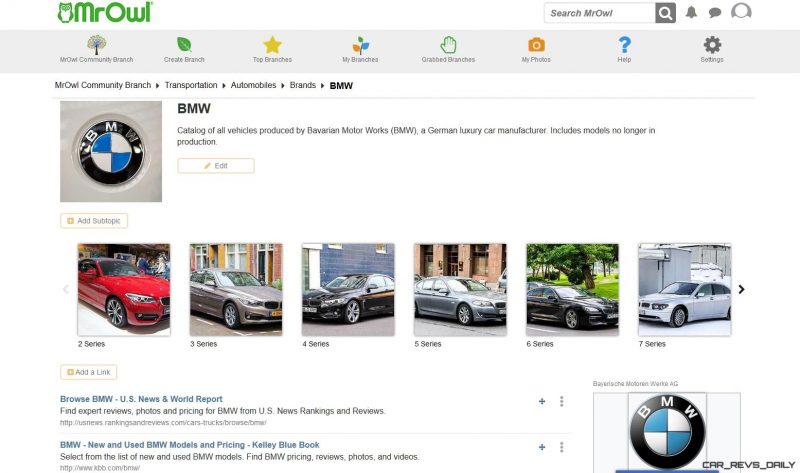
Task: Go to Automobiles breadcrumb
Action: [253, 85]
